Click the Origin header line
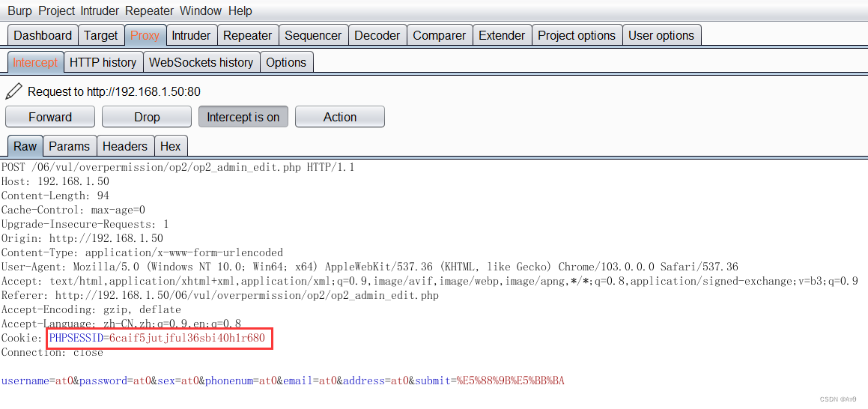868x409 pixels. pos(82,238)
